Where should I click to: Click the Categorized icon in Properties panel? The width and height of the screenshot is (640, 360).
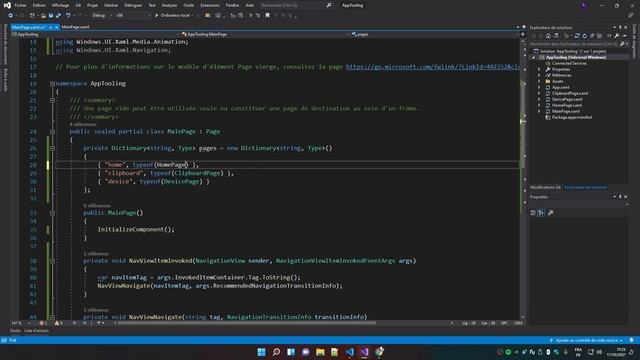click(533, 213)
